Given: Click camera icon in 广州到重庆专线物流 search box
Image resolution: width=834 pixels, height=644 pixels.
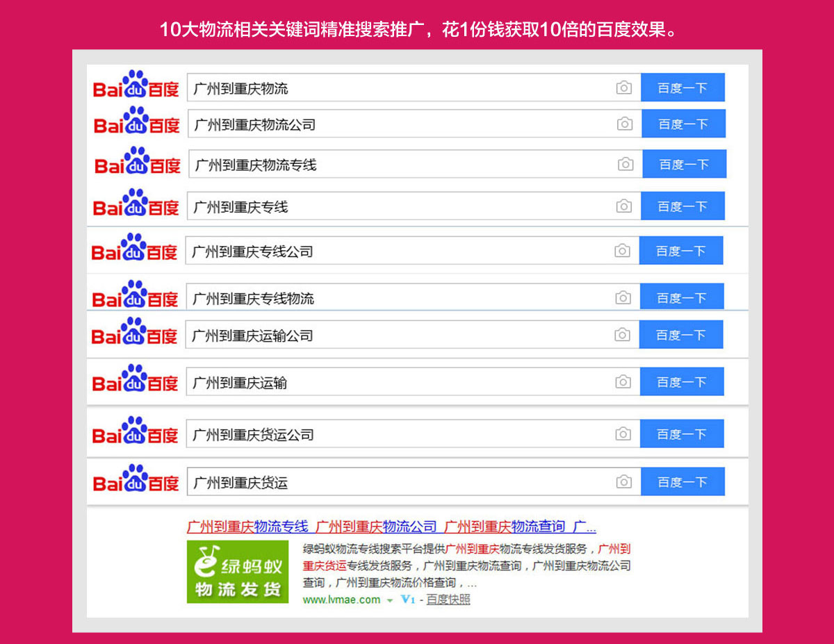Looking at the screenshot, I should coord(623,298).
